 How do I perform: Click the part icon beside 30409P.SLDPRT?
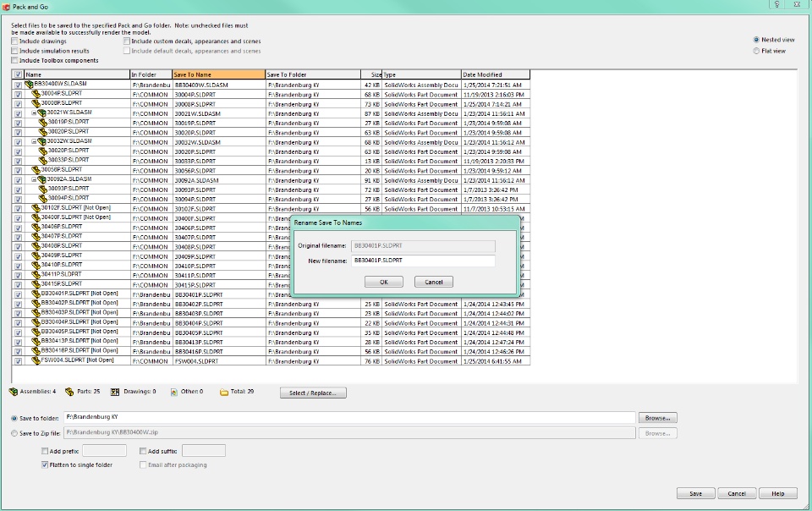pos(36,255)
